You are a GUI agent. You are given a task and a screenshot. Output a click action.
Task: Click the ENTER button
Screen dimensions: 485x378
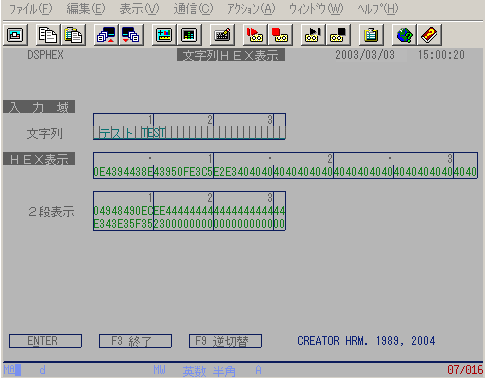45,341
